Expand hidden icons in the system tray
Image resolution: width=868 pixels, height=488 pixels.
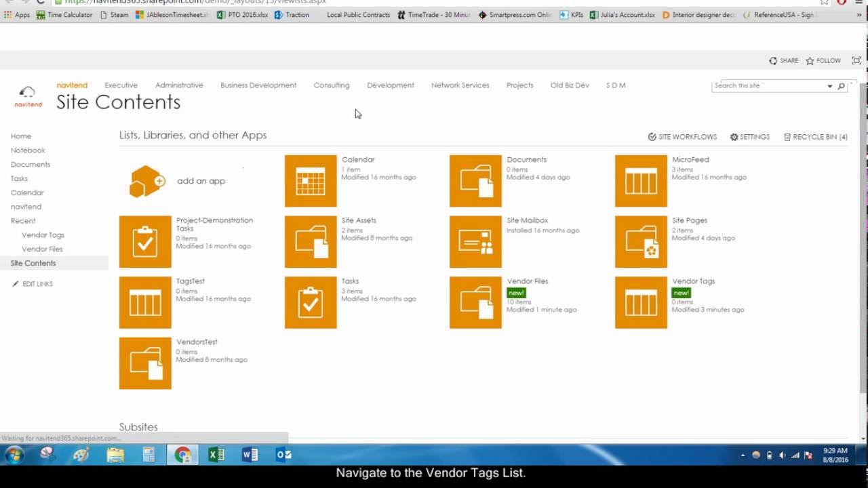(x=743, y=454)
